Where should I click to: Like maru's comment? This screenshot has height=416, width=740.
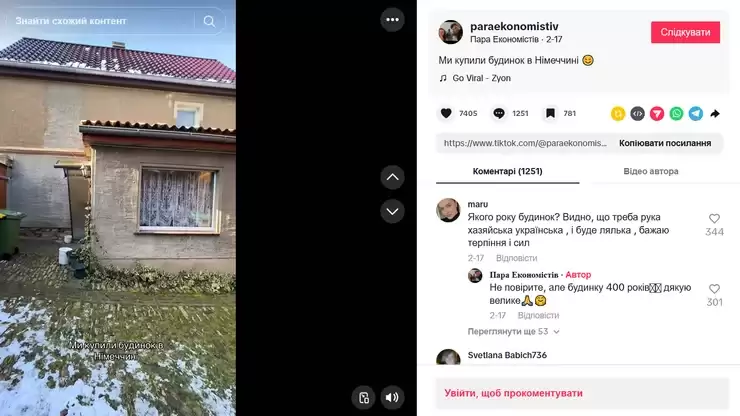pos(714,219)
